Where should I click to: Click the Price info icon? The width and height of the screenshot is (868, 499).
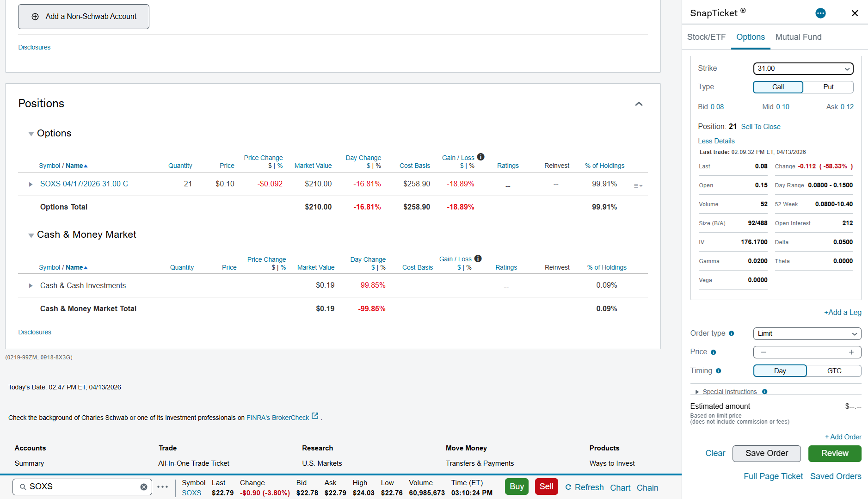[714, 352]
